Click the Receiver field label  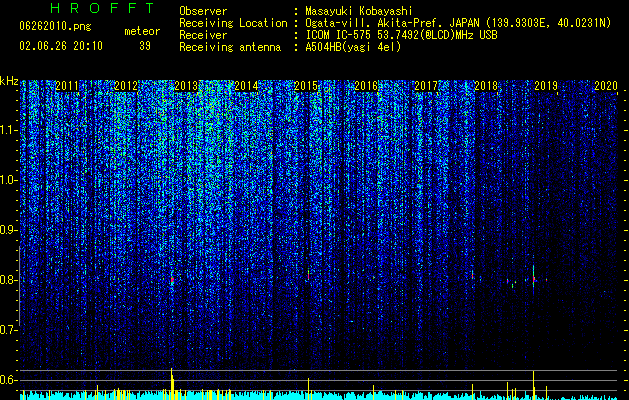pos(203,35)
